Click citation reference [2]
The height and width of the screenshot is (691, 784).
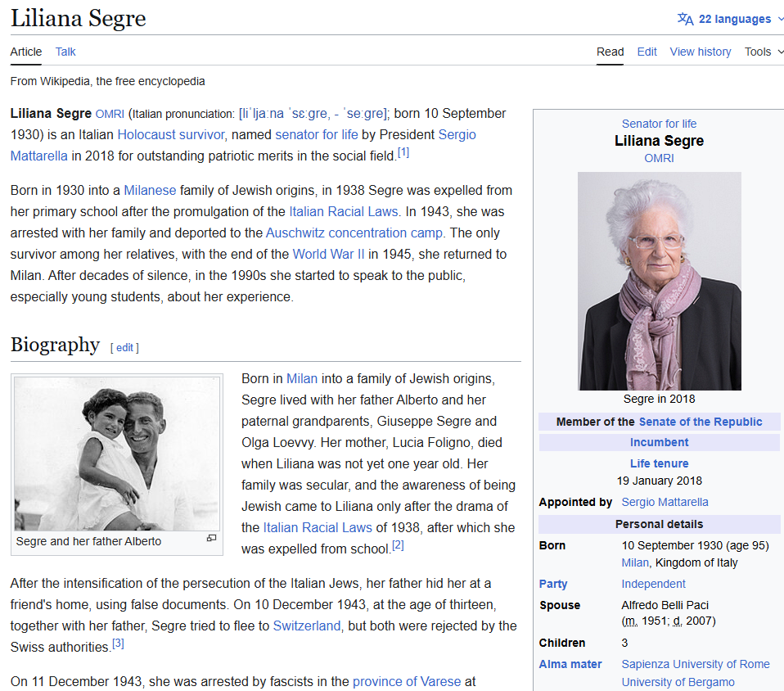click(x=398, y=545)
